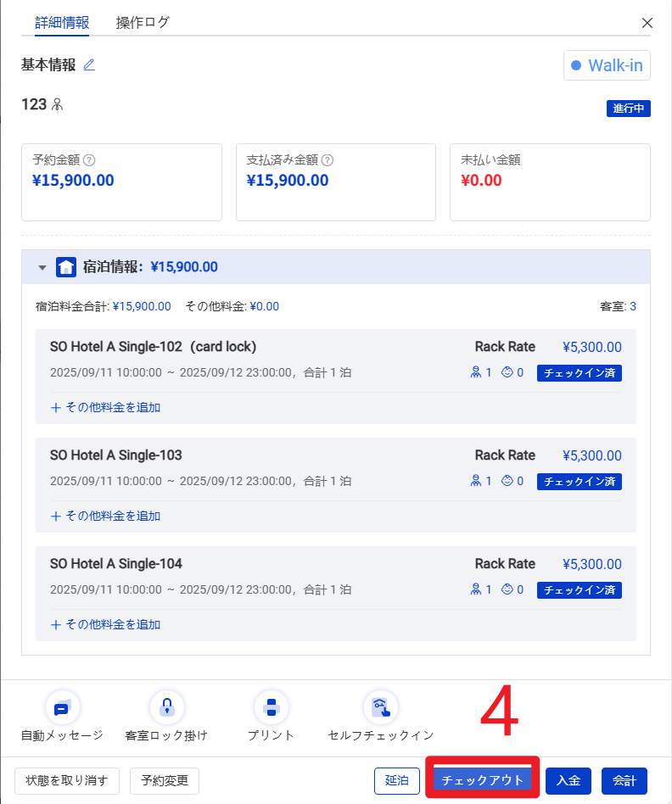Click the 予約変更 button

(x=165, y=780)
